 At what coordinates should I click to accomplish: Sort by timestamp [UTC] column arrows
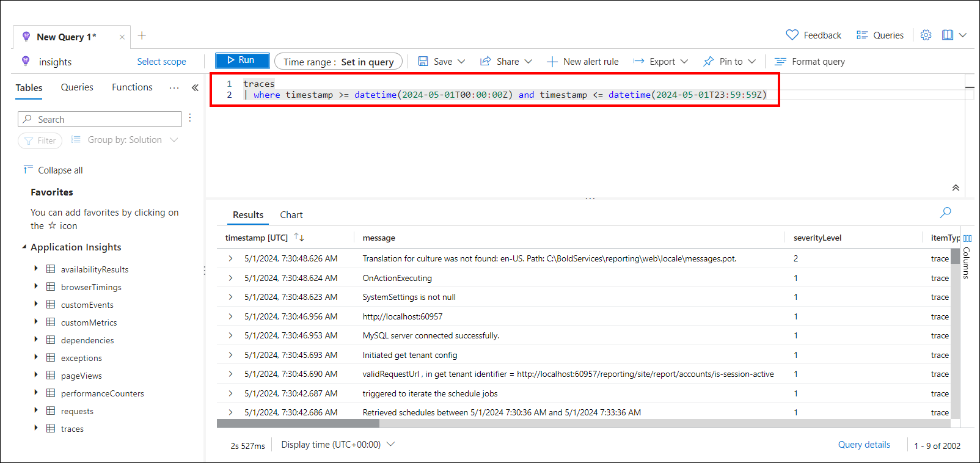click(x=299, y=237)
